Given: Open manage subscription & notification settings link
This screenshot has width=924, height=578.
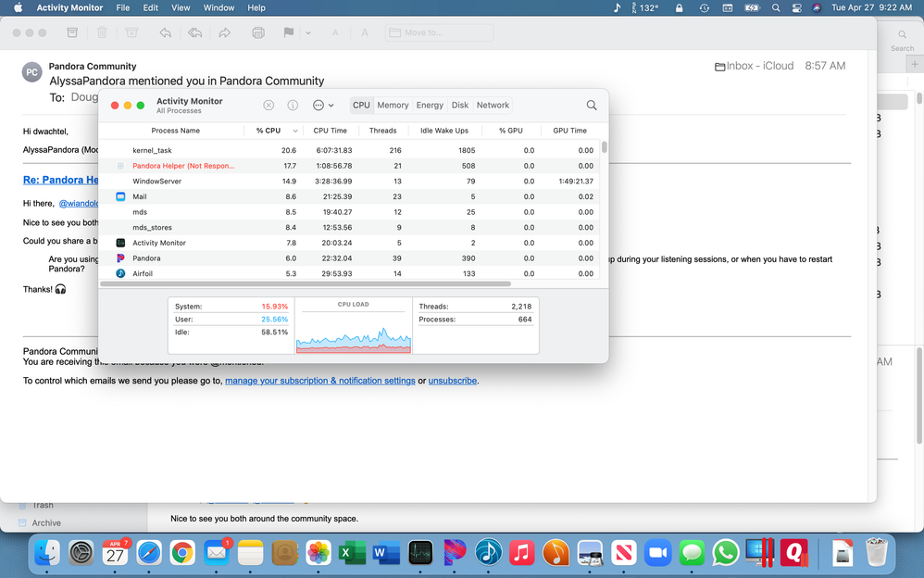Looking at the screenshot, I should point(319,381).
